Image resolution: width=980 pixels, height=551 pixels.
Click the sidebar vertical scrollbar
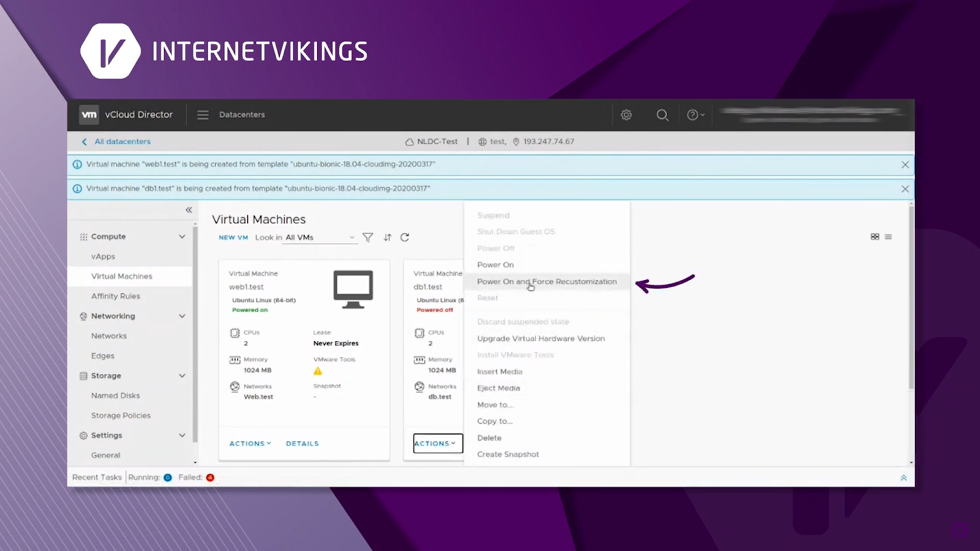(x=195, y=334)
